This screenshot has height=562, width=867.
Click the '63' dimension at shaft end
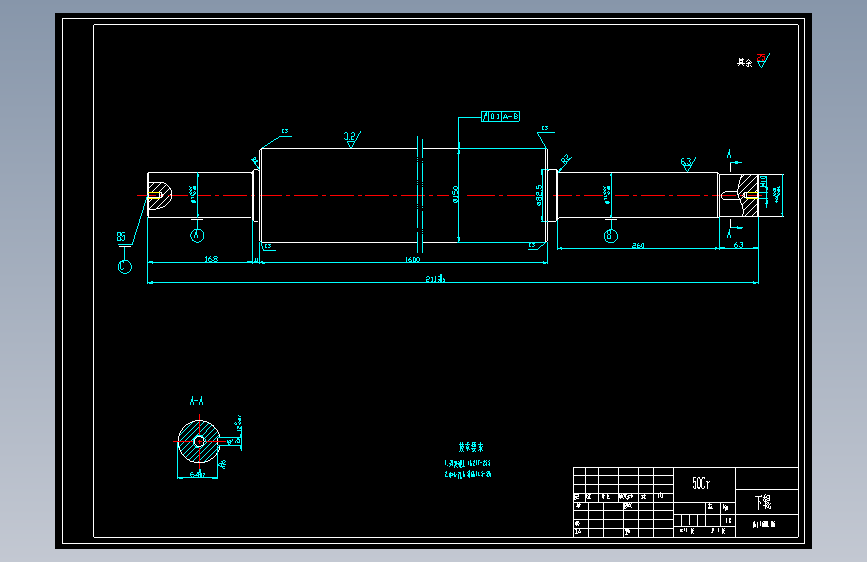coord(739,244)
